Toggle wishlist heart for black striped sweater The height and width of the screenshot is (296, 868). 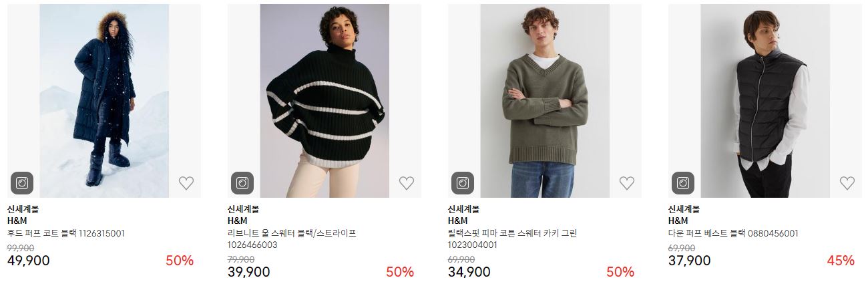406,182
